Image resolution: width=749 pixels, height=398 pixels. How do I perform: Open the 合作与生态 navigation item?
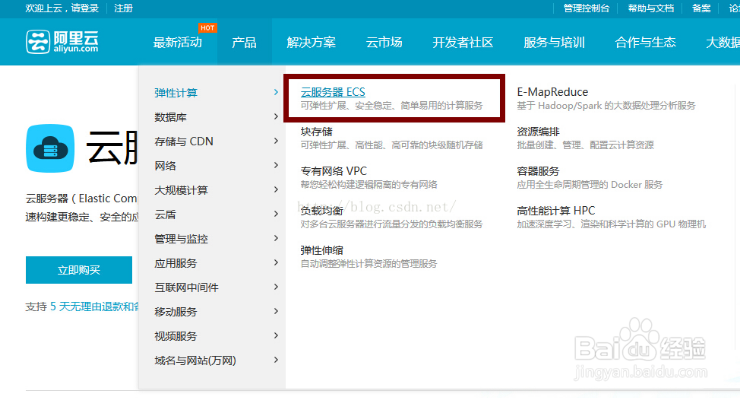click(645, 43)
